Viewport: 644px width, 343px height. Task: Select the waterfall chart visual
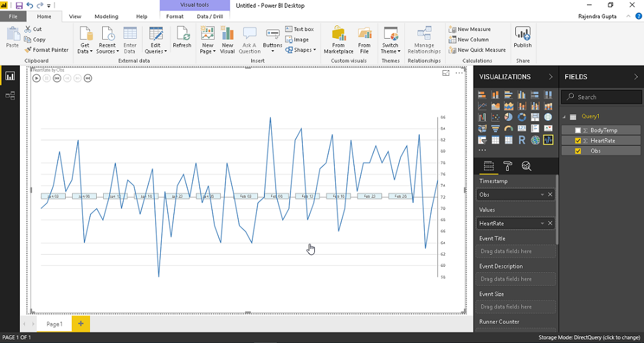[482, 117]
